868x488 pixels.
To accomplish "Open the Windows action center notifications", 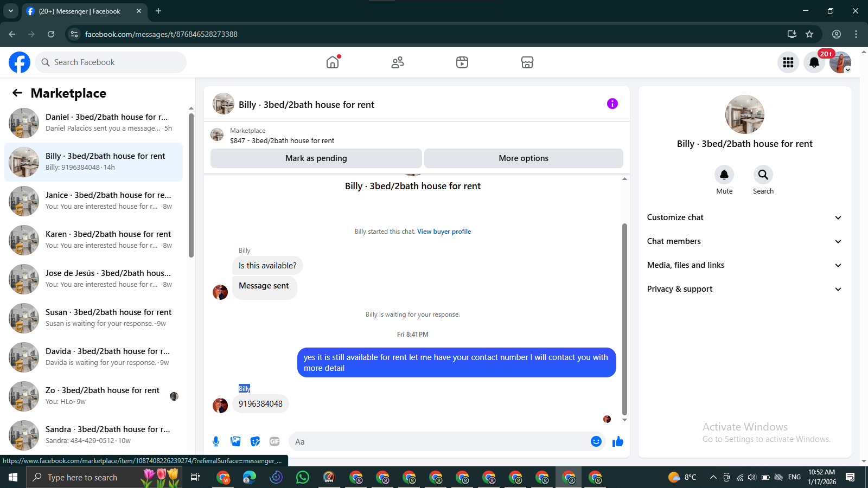I will pyautogui.click(x=850, y=477).
